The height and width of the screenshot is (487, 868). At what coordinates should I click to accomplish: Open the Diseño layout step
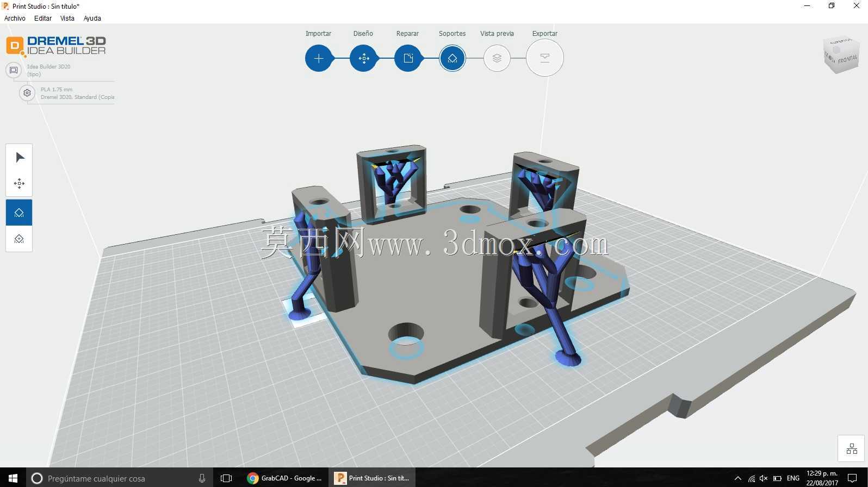tap(364, 58)
